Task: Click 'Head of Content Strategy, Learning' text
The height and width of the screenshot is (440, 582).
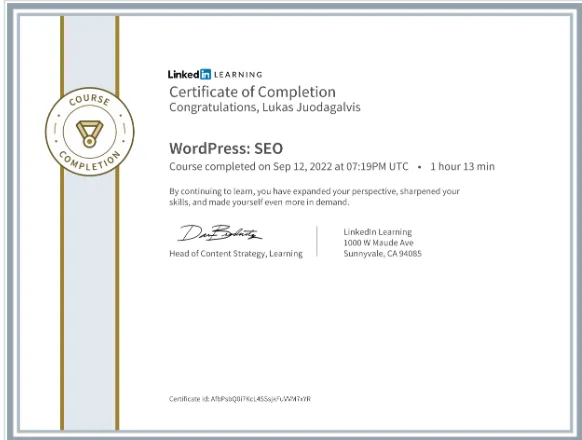Action: click(x=236, y=254)
